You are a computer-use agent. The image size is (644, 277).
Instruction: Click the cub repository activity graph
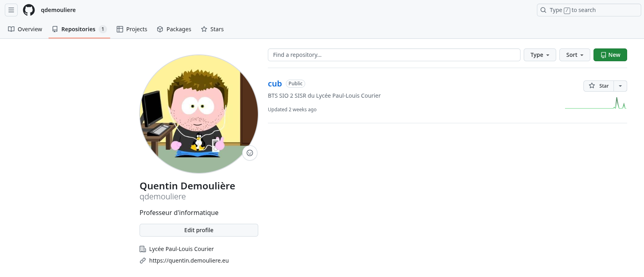(x=595, y=104)
